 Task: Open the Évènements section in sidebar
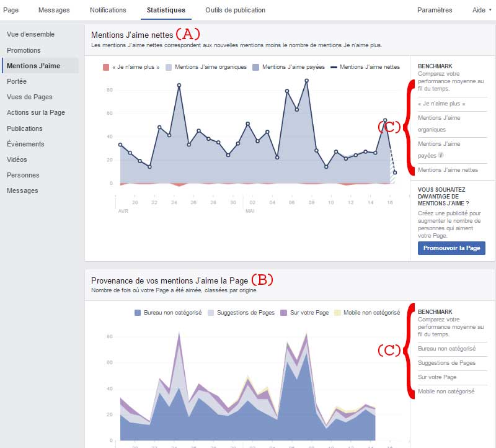coord(25,144)
